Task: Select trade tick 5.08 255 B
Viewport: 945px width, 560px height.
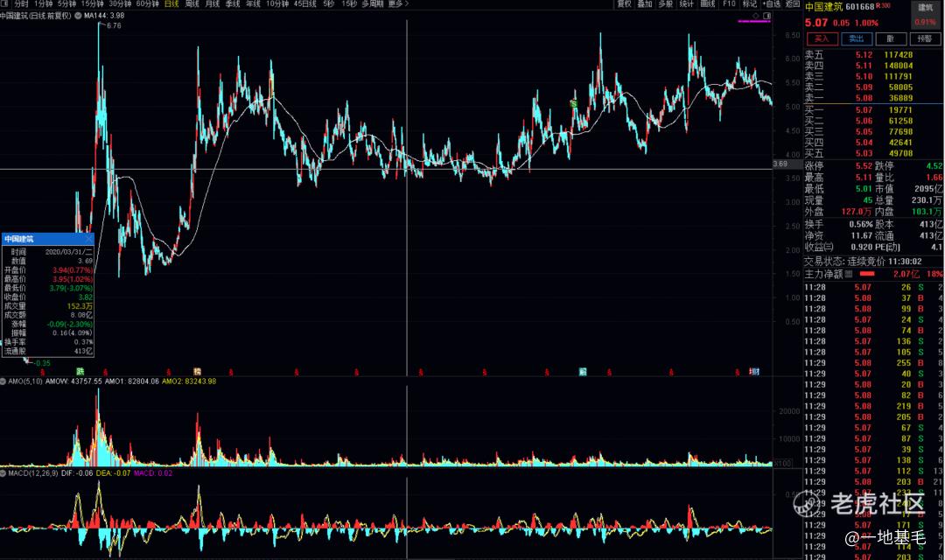Action: pos(872,363)
